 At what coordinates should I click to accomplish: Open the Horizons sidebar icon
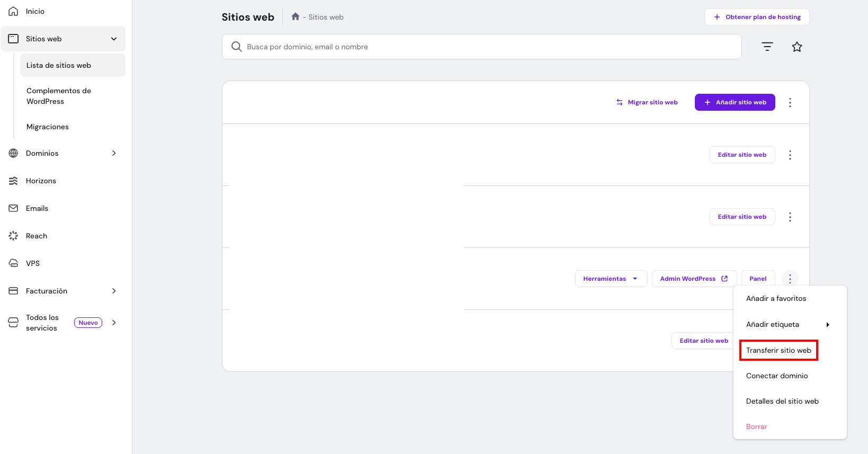(x=13, y=181)
